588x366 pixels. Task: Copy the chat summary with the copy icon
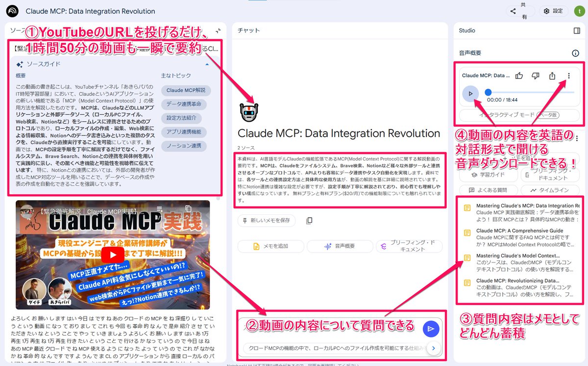pyautogui.click(x=309, y=221)
